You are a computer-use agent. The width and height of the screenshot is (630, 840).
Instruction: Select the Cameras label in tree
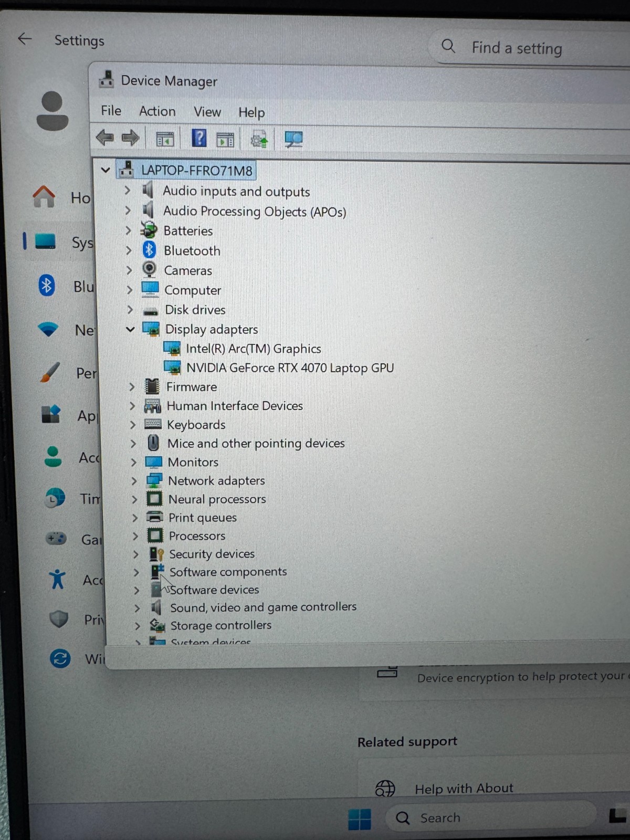click(x=188, y=270)
